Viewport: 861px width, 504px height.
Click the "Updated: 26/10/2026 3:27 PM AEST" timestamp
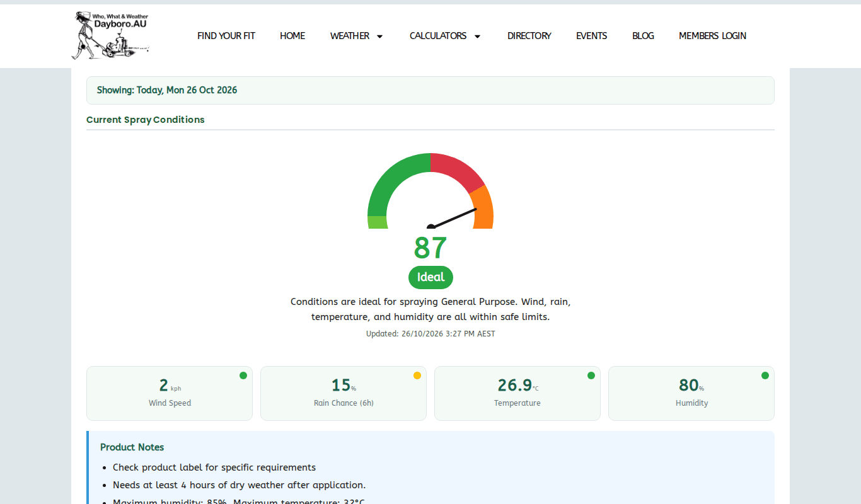pyautogui.click(x=430, y=334)
